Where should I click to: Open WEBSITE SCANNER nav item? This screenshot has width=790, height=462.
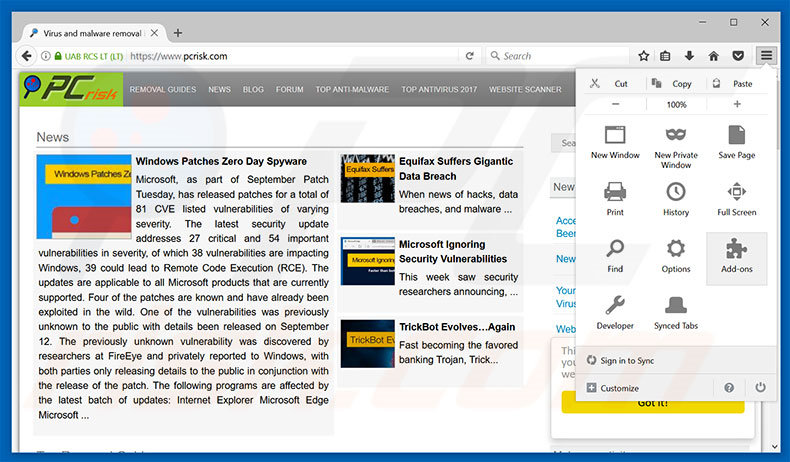(525, 89)
